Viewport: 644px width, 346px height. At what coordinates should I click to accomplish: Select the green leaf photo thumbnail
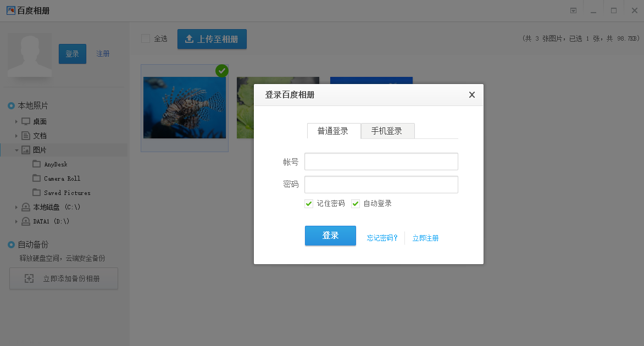tap(245, 108)
